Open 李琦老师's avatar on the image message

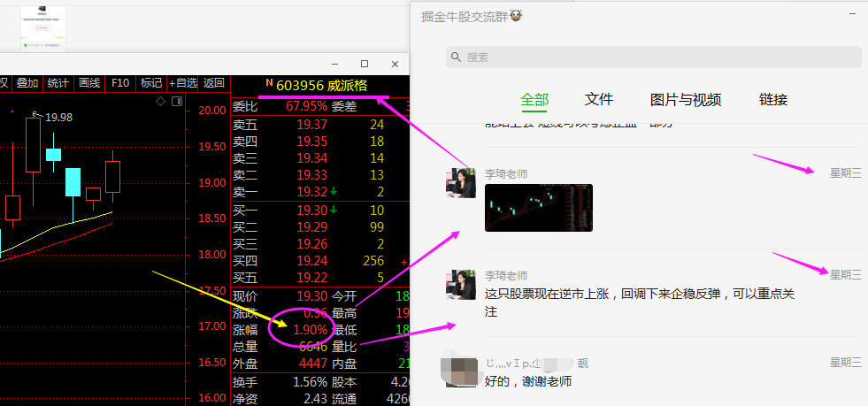[460, 183]
